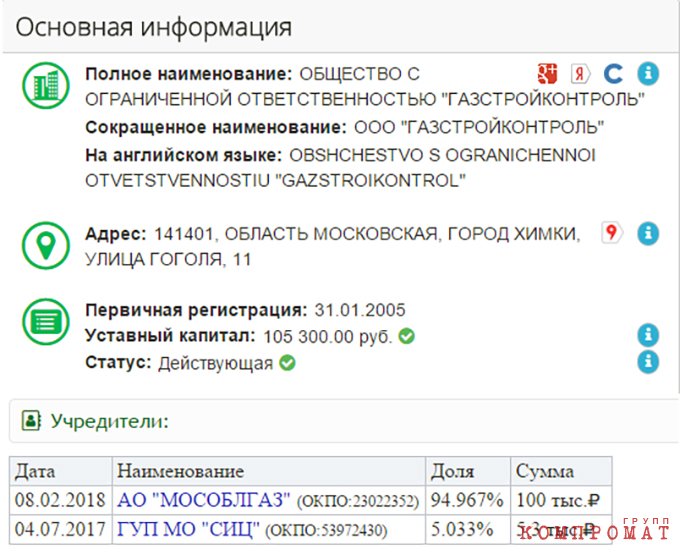Viewport: 680px width, 560px height.
Task: Click the Действующая status text
Action: pyautogui.click(x=216, y=364)
